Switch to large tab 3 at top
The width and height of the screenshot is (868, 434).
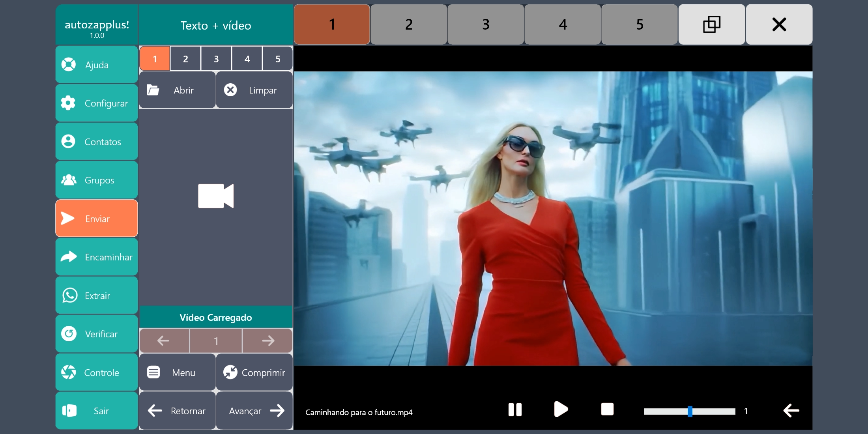click(x=486, y=24)
